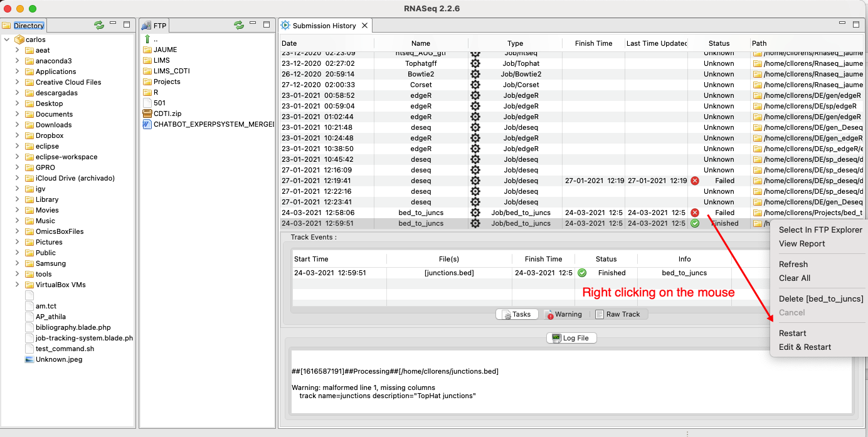This screenshot has width=868, height=437.
Task: Collapse the carlos root folder
Action: coord(7,39)
